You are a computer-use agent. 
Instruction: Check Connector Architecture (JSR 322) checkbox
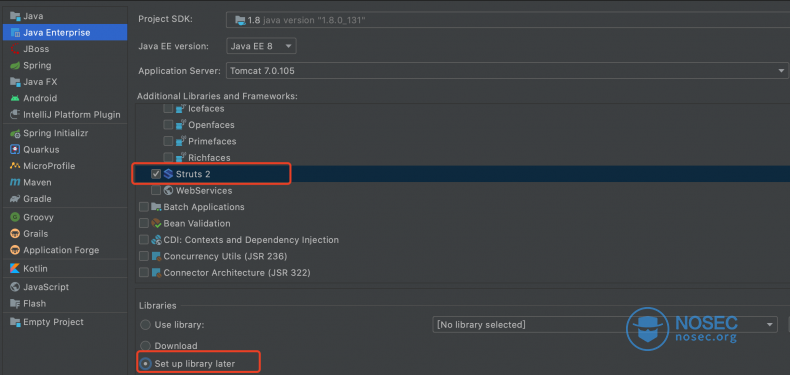pos(144,273)
